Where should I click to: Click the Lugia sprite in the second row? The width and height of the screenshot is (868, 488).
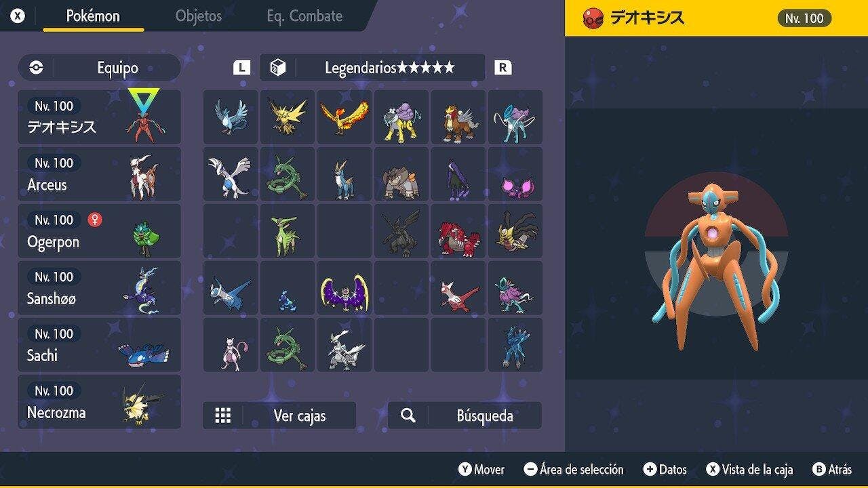pos(231,174)
